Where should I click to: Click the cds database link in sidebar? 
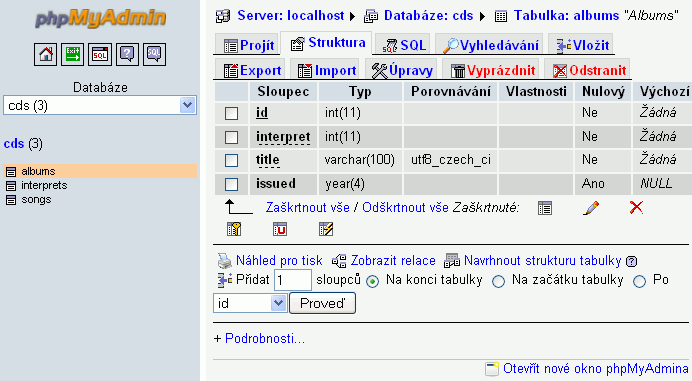[14, 144]
